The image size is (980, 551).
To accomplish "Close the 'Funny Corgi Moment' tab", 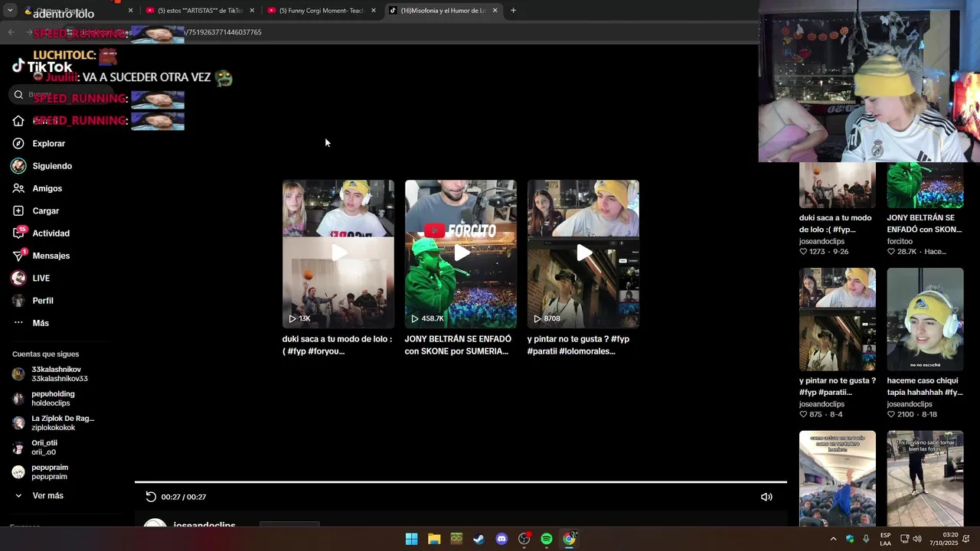I will tap(374, 11).
